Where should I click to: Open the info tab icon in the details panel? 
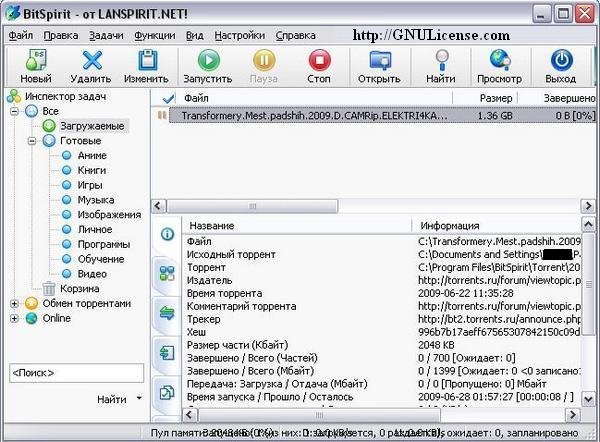coord(167,234)
